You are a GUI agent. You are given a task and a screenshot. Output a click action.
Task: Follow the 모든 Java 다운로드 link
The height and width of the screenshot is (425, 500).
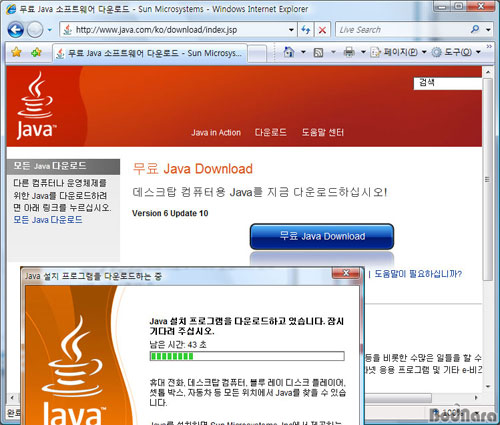point(48,220)
